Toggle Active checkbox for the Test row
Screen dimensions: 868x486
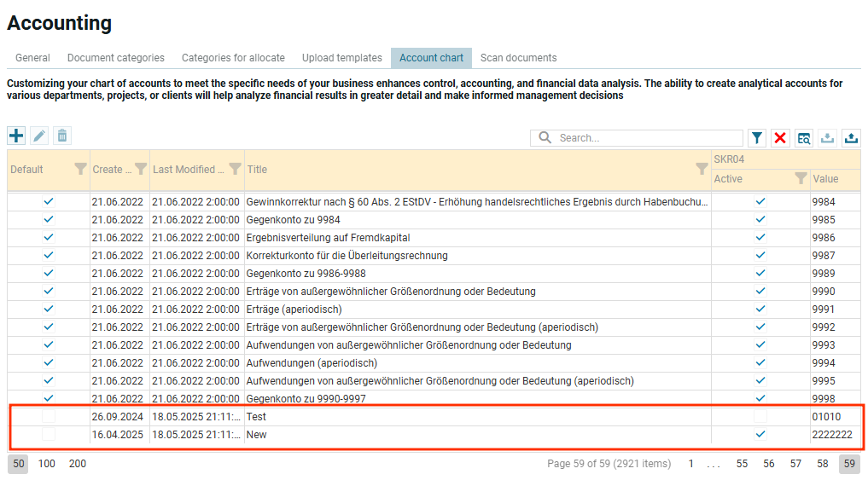760,417
